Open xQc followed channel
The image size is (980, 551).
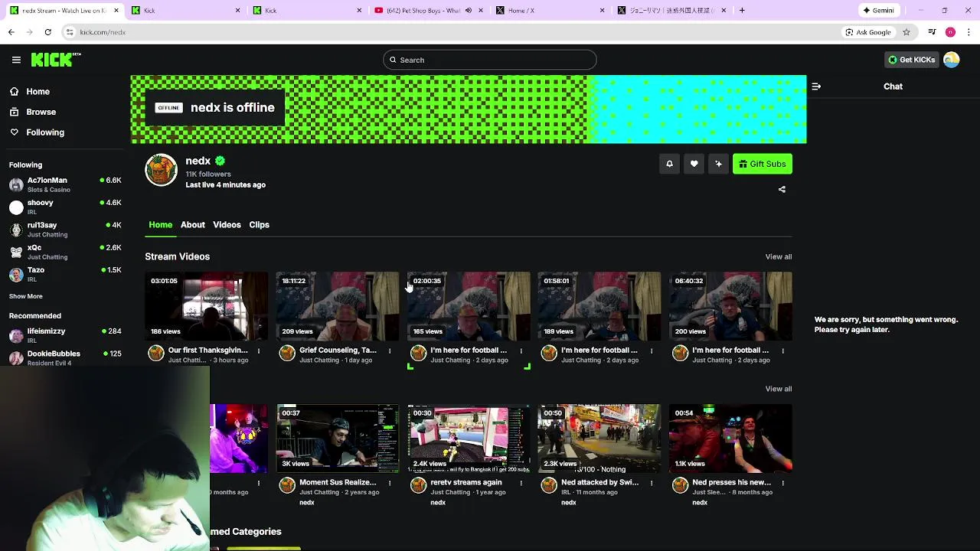coord(65,252)
